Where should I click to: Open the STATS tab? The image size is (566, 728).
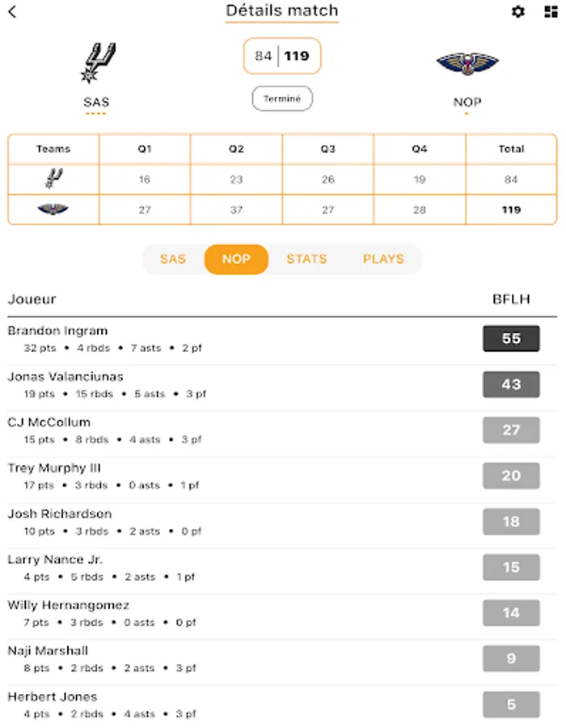click(306, 260)
